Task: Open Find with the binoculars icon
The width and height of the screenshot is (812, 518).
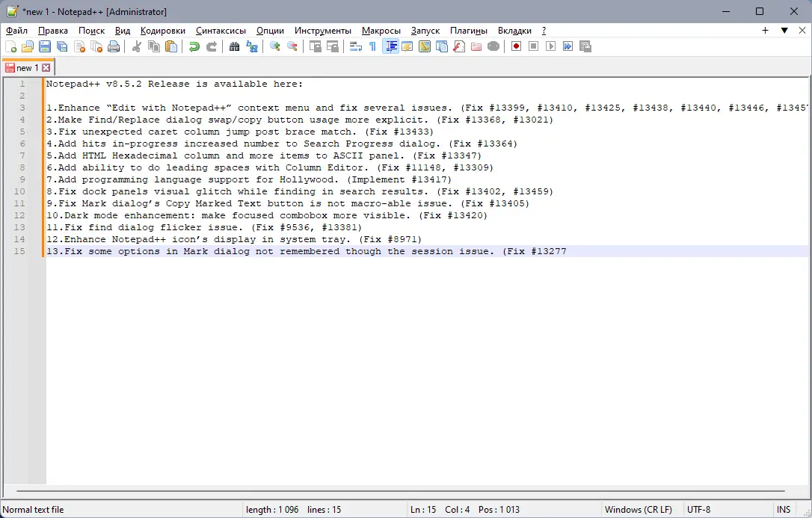Action: point(235,46)
